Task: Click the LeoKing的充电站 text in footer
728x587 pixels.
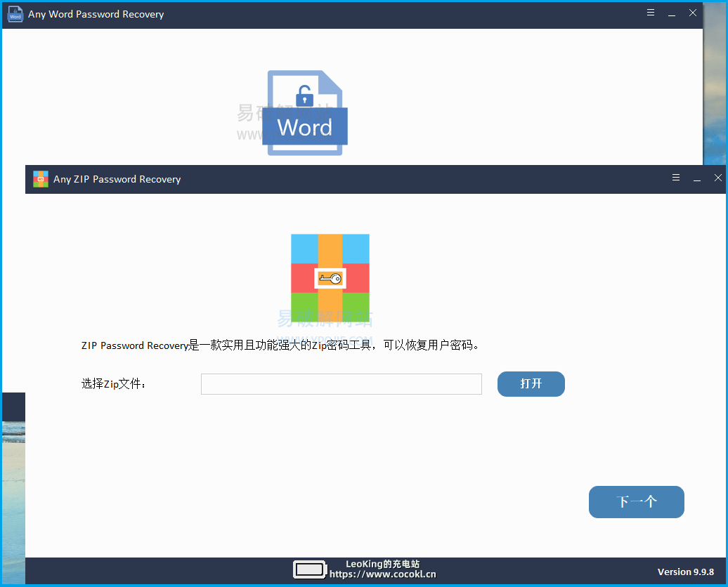Action: tap(382, 565)
